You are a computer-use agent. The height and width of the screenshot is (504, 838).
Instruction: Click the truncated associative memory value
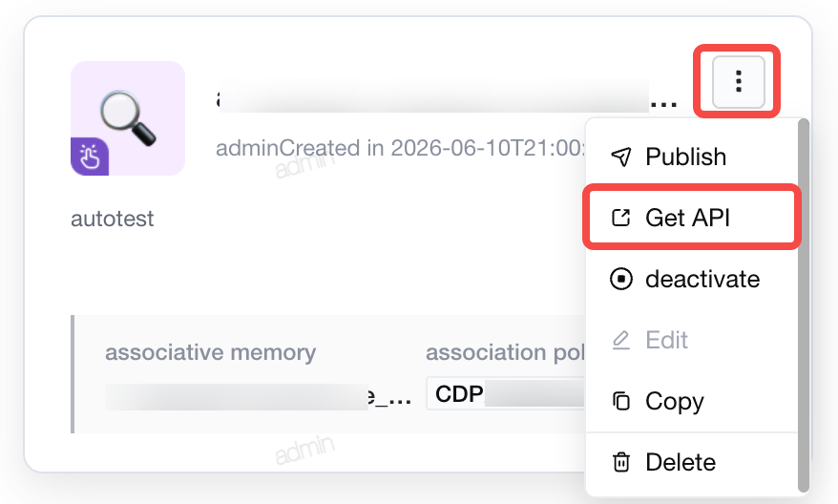coord(258,396)
